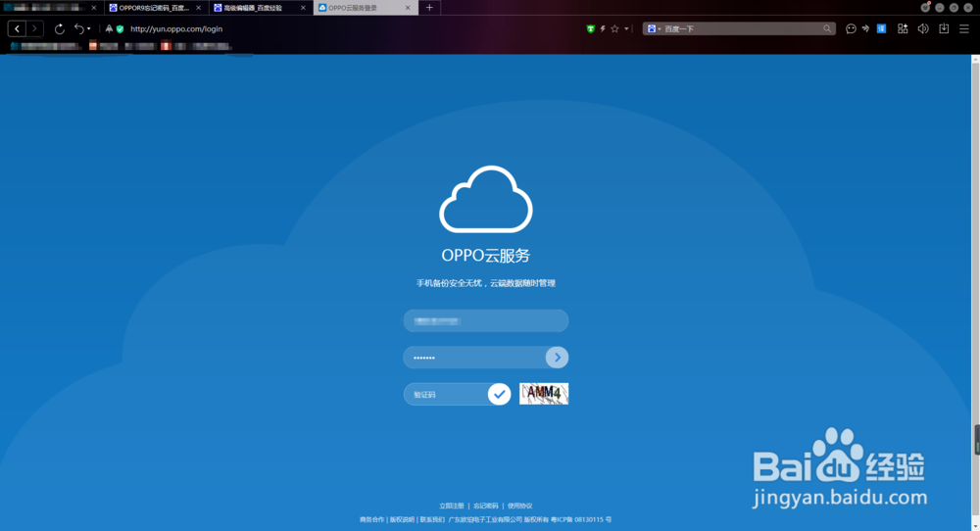The height and width of the screenshot is (531, 980).
Task: Click the 立即注册 register link
Action: point(451,506)
